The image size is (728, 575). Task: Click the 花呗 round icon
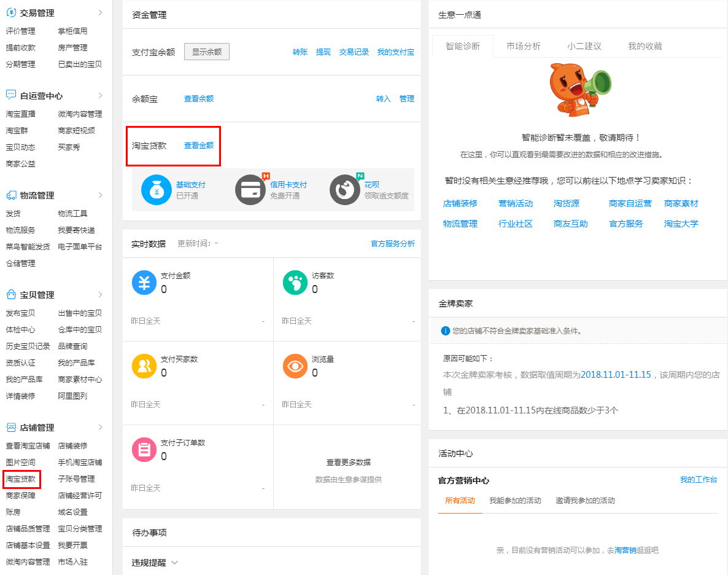[345, 190]
